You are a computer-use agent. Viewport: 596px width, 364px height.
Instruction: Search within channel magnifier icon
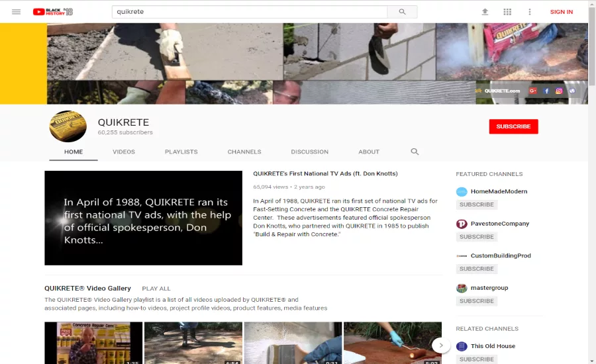(x=415, y=152)
